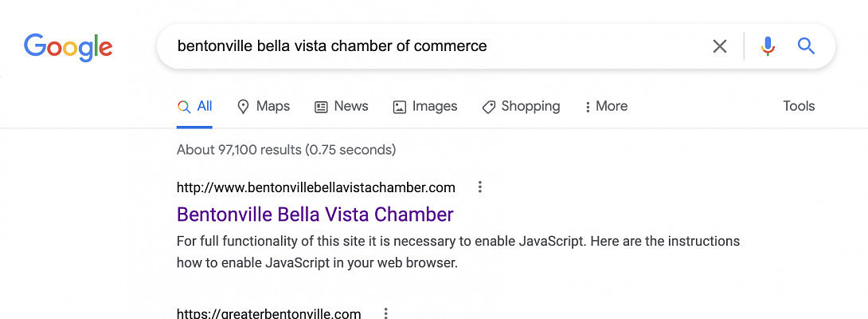Click the blue magnifying glass search icon
Image resolution: width=868 pixels, height=319 pixels.
pos(806,46)
